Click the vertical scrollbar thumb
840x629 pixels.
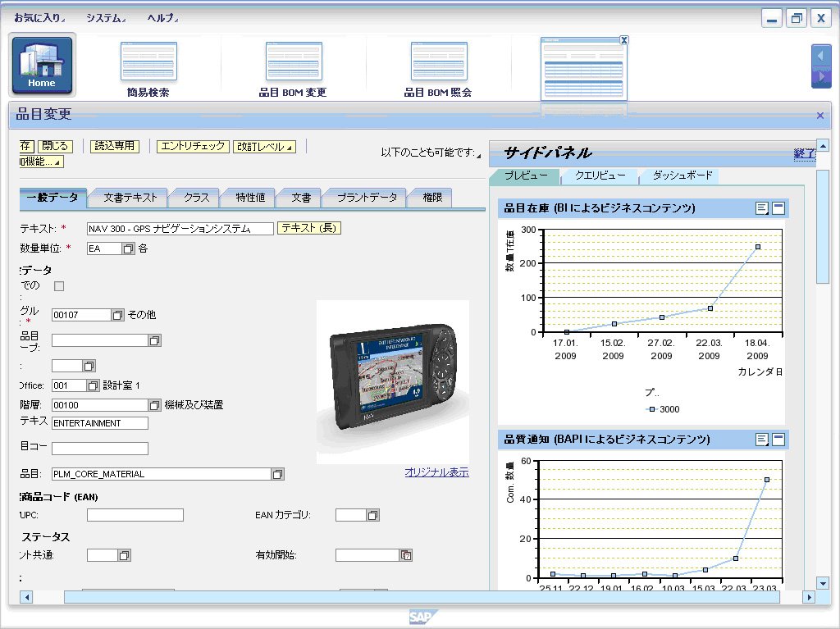click(x=824, y=226)
